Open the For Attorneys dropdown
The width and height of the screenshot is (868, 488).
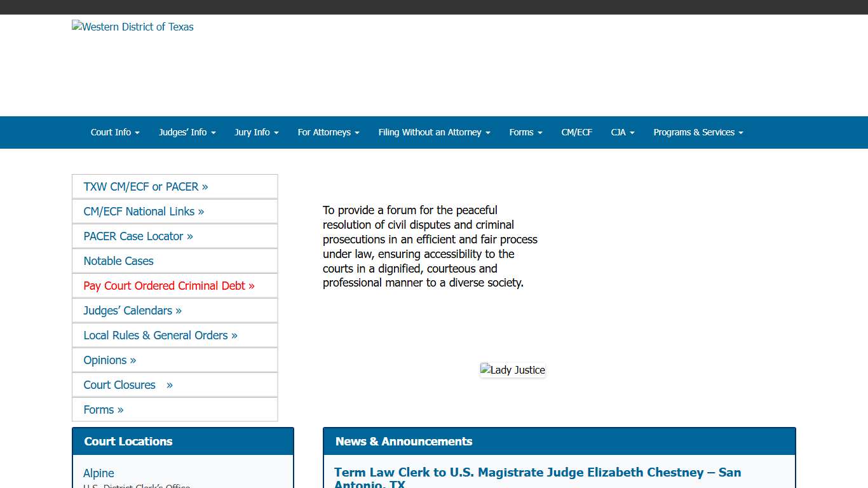point(328,132)
